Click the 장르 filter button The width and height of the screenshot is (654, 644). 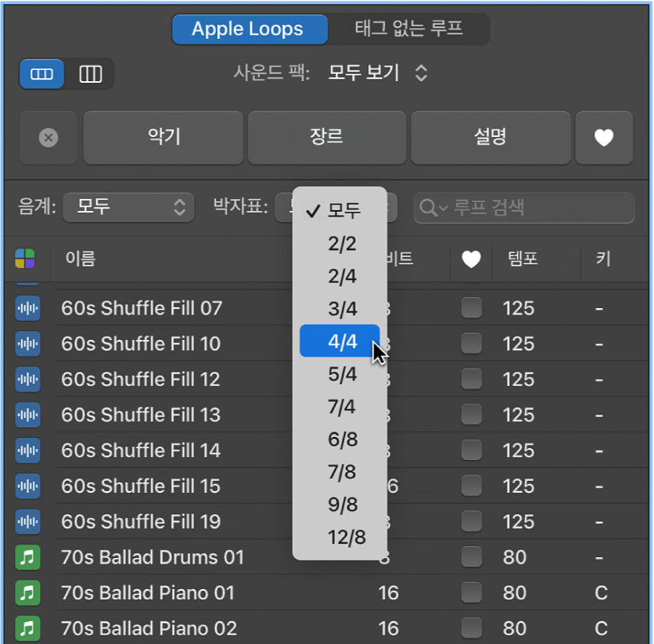click(x=326, y=137)
